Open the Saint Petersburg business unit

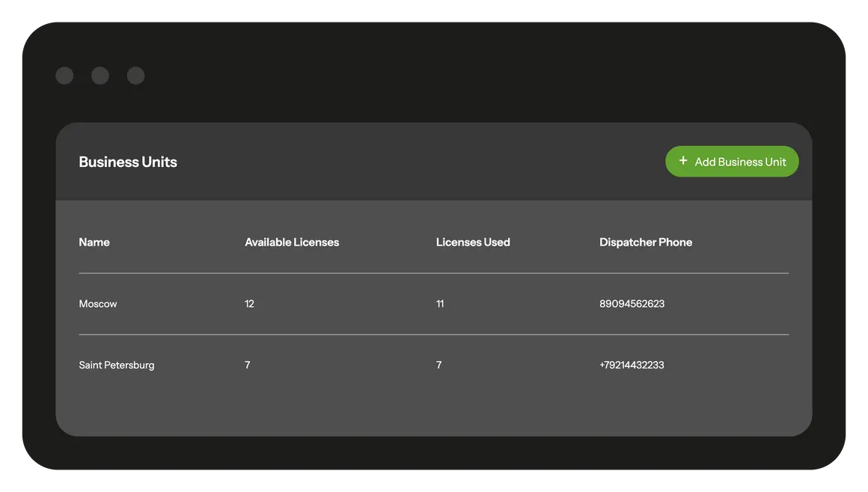click(117, 365)
